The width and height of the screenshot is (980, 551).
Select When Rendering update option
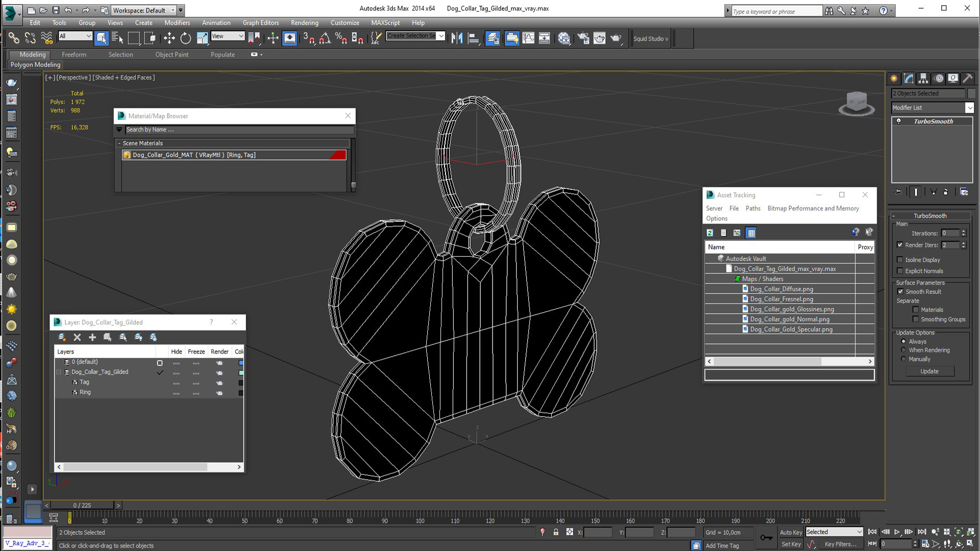(x=903, y=350)
